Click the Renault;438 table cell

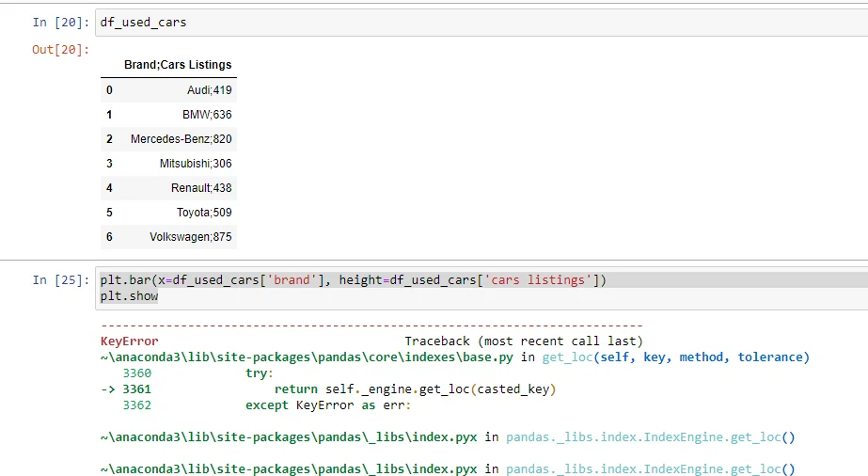click(x=201, y=188)
